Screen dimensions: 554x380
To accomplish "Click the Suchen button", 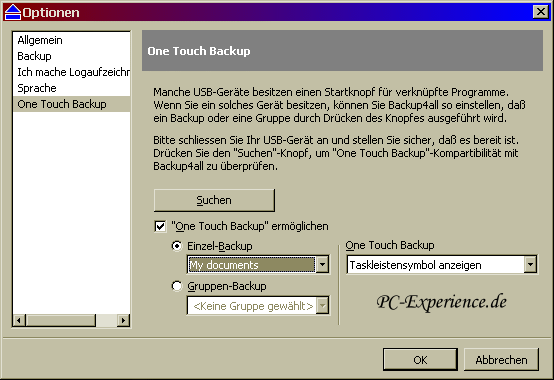I will (214, 200).
